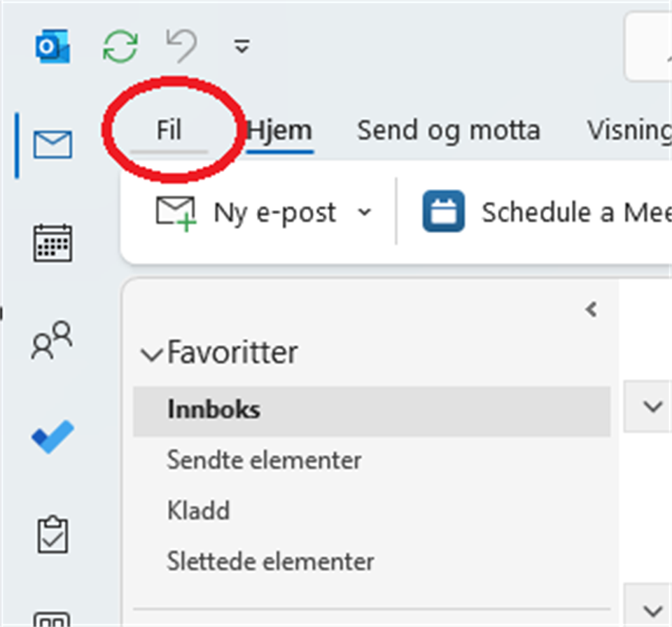The image size is (672, 627).
Task: Expand the Ny e-post dropdown arrow
Action: pyautogui.click(x=365, y=212)
